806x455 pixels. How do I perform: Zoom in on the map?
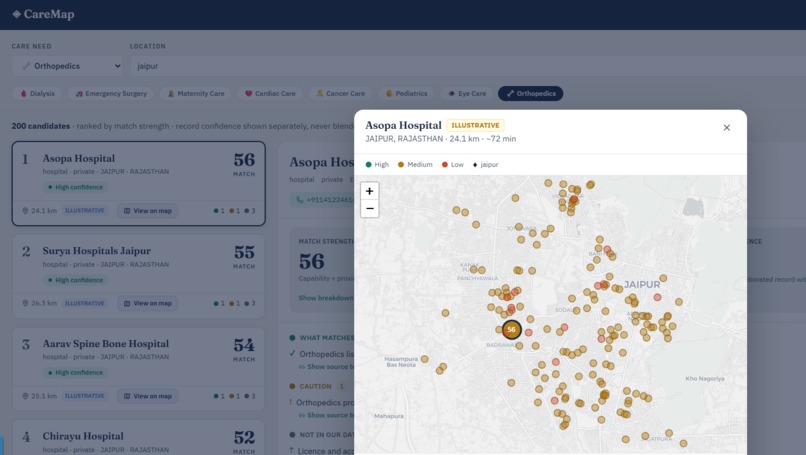tap(370, 191)
